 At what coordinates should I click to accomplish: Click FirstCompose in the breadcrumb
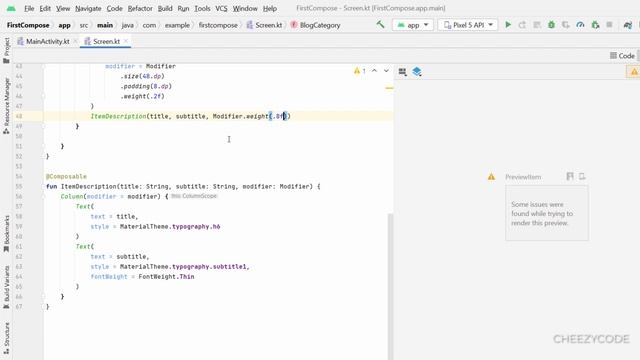(28, 25)
